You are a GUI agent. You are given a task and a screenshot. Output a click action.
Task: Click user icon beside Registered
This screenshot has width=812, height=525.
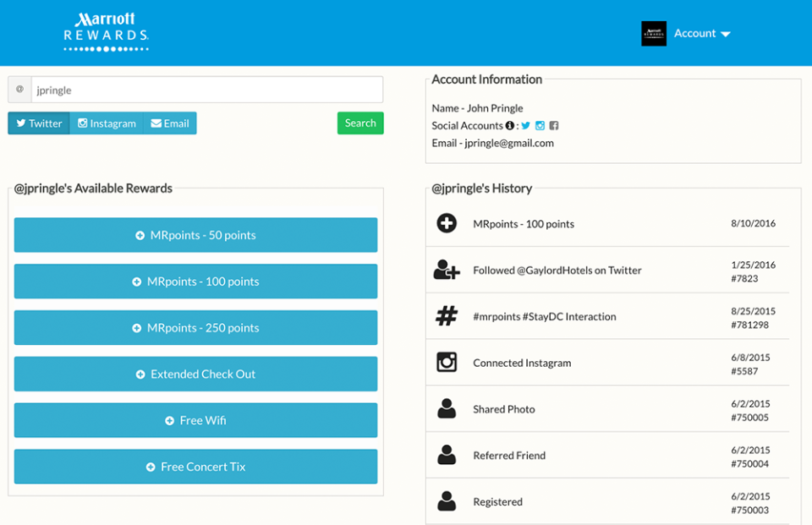447,501
